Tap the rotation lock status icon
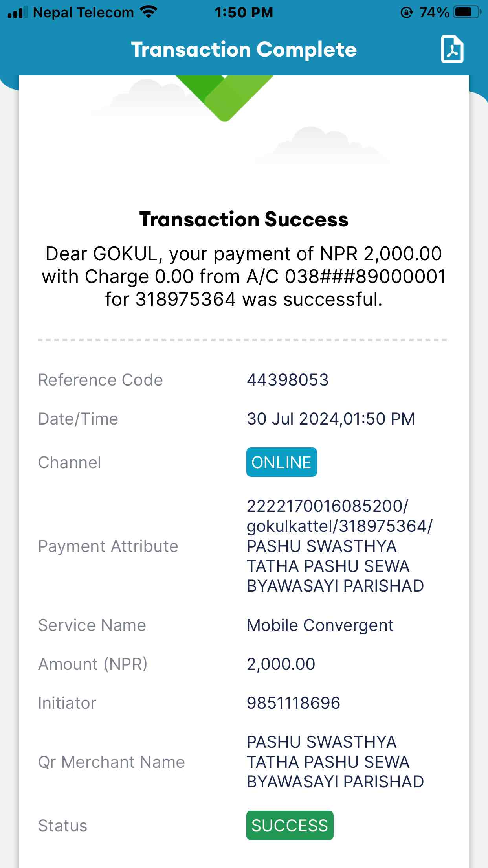Screen dimensions: 488x868 point(407,13)
